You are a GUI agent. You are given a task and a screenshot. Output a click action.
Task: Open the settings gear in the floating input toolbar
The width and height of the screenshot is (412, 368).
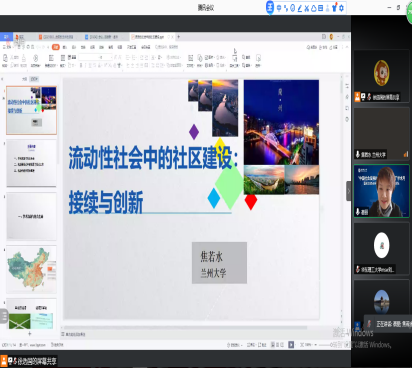341,8
